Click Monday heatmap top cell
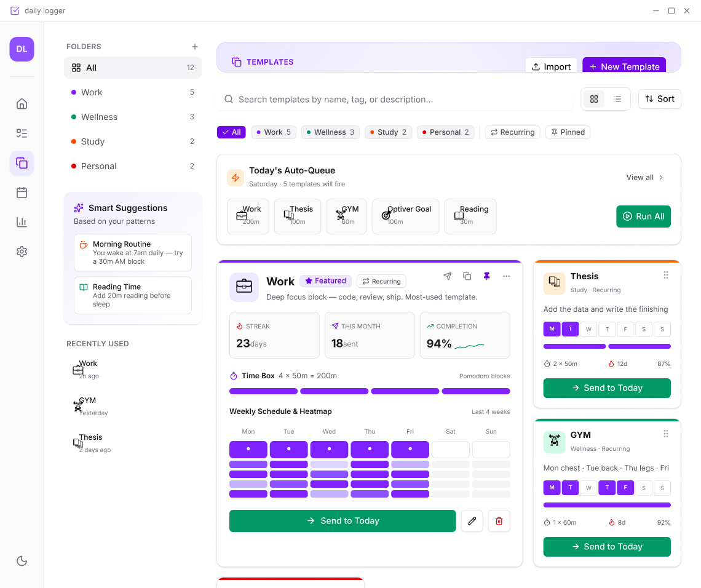The height and width of the screenshot is (588, 701). coord(248,449)
